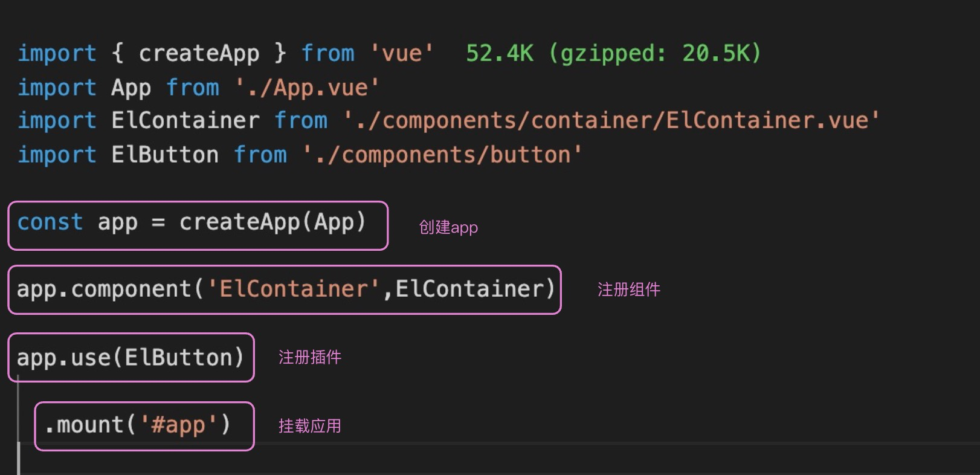Click the 52.4K gzipped size annotation
This screenshot has width=980, height=475.
click(613, 54)
